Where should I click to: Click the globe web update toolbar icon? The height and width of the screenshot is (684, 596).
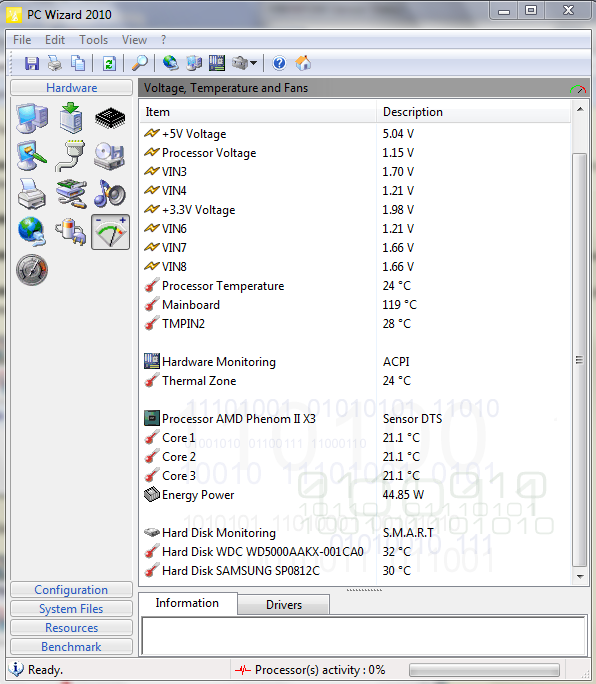171,64
